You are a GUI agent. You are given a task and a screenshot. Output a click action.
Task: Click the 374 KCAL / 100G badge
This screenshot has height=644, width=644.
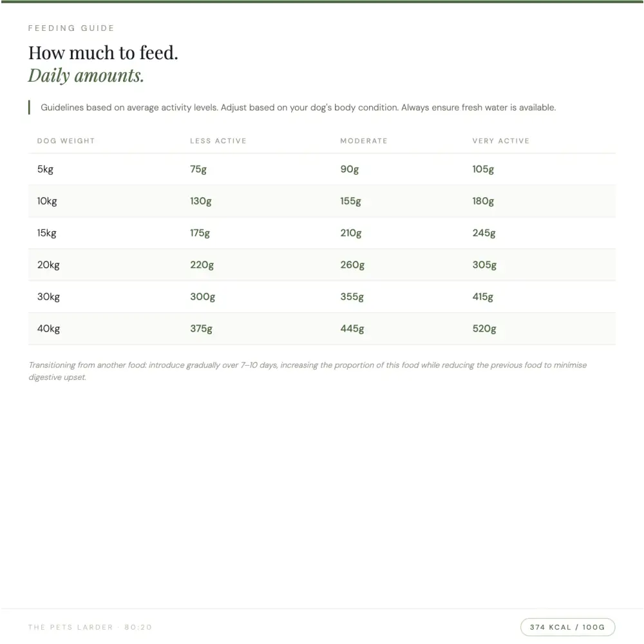click(567, 627)
